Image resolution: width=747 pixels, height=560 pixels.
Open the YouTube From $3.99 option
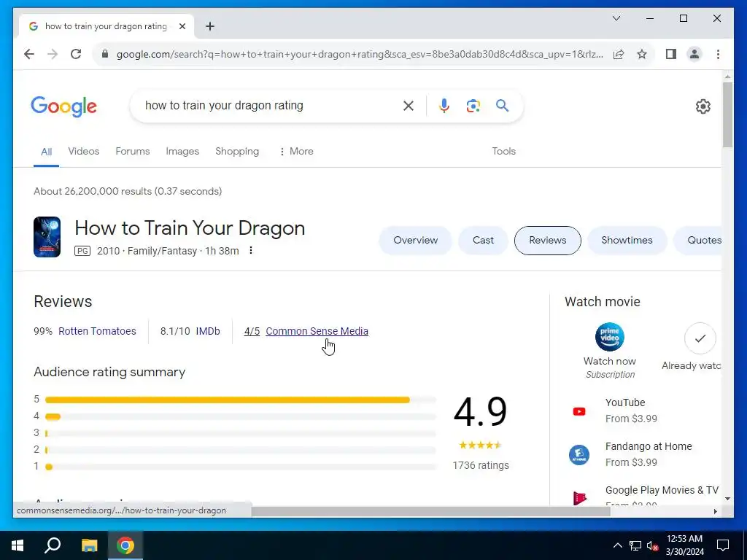click(x=631, y=411)
